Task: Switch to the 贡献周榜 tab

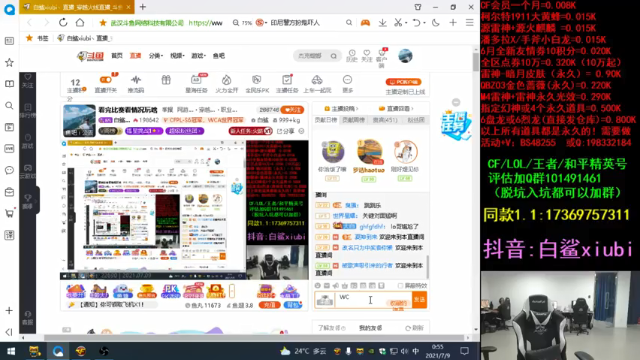Action: coord(353,120)
